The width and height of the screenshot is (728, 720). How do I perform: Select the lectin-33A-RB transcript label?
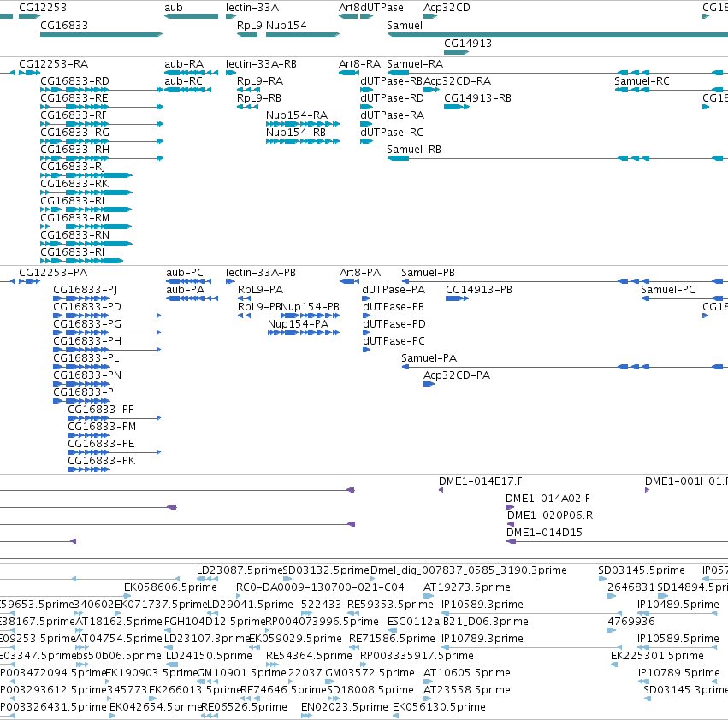tap(261, 64)
